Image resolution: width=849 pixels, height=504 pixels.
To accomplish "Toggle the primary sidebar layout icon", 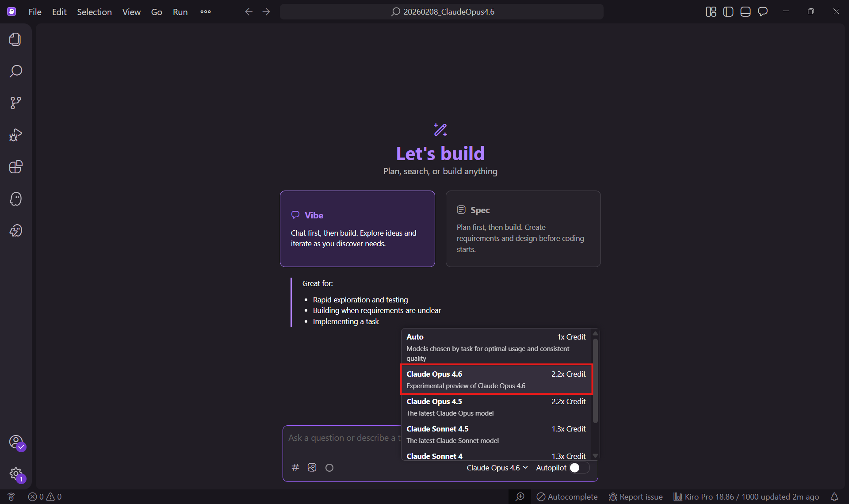I will click(728, 12).
